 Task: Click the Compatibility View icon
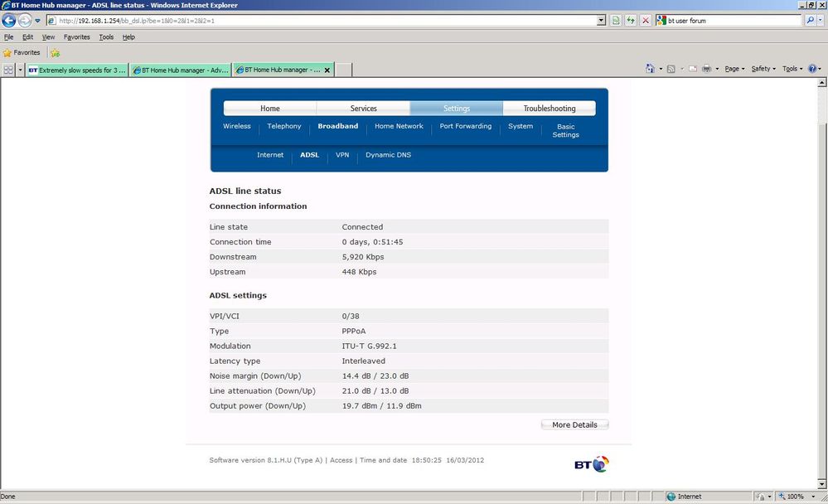(x=616, y=21)
